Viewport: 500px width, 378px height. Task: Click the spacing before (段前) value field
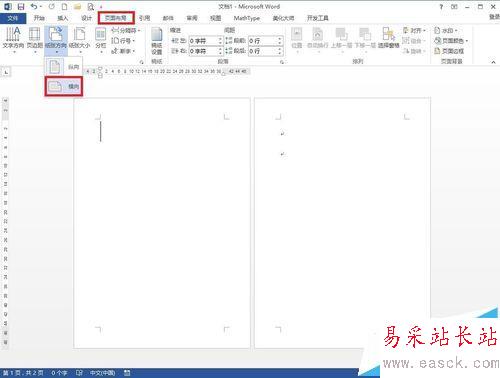click(x=263, y=41)
